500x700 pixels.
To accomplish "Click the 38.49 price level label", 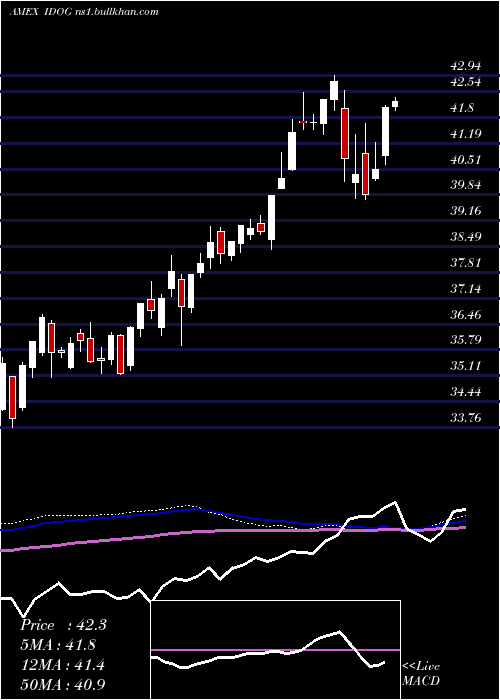I will coord(466,237).
